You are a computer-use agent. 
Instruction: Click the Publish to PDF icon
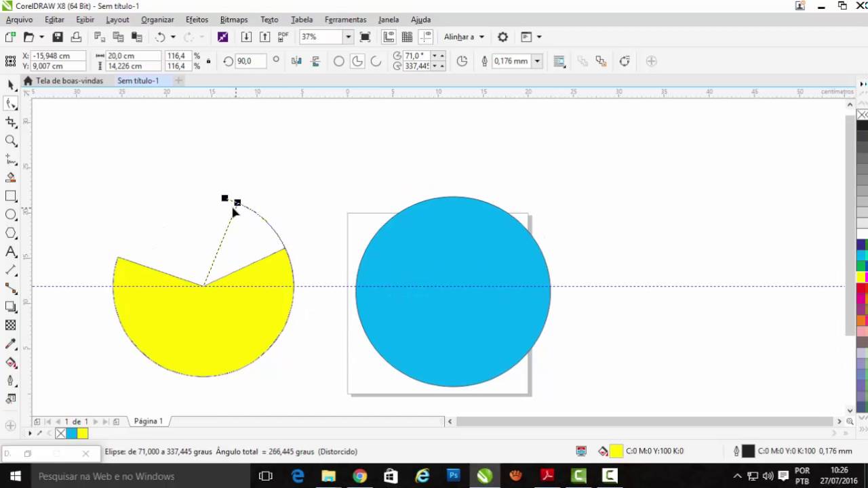[x=283, y=37]
